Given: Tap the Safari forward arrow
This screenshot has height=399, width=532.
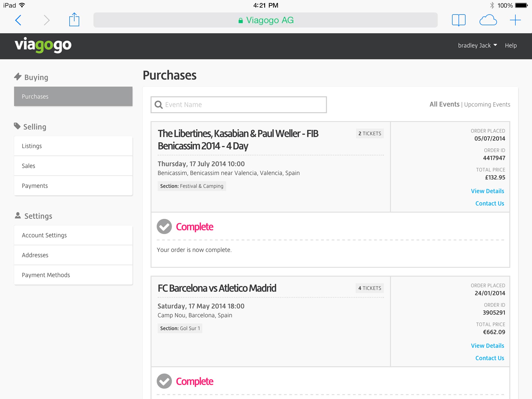Looking at the screenshot, I should 46,20.
